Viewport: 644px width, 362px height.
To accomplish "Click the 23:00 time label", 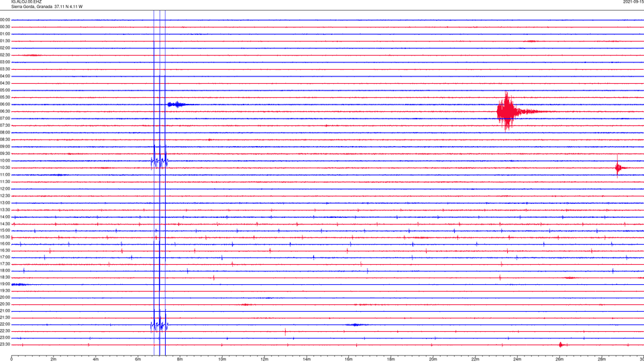I will coord(5,337).
